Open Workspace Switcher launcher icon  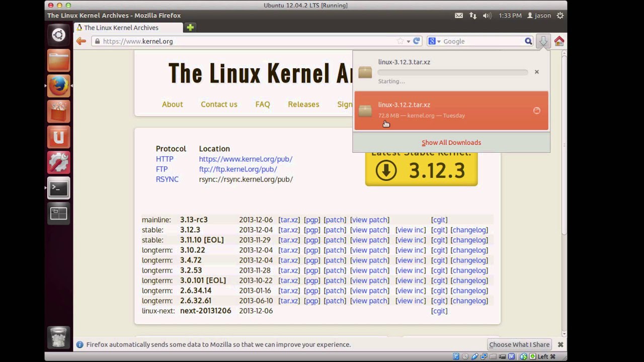58,214
